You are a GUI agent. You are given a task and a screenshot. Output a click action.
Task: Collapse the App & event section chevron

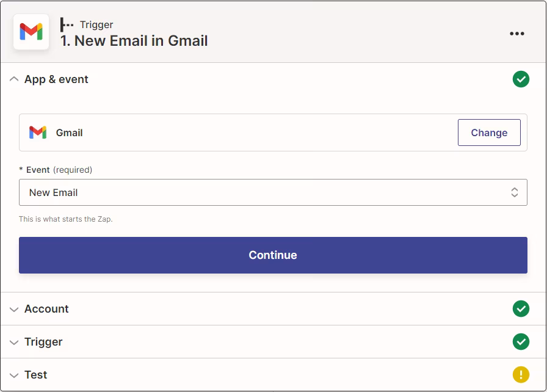pos(14,79)
